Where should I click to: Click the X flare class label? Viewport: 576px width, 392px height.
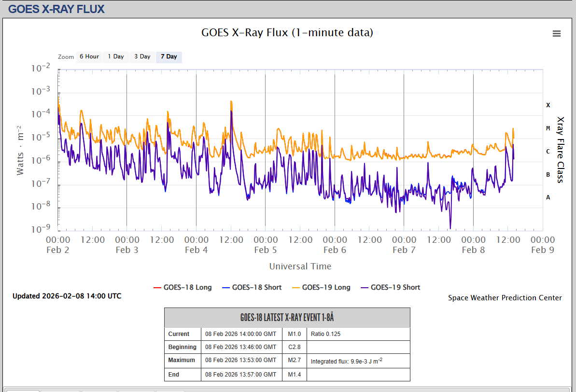point(548,105)
